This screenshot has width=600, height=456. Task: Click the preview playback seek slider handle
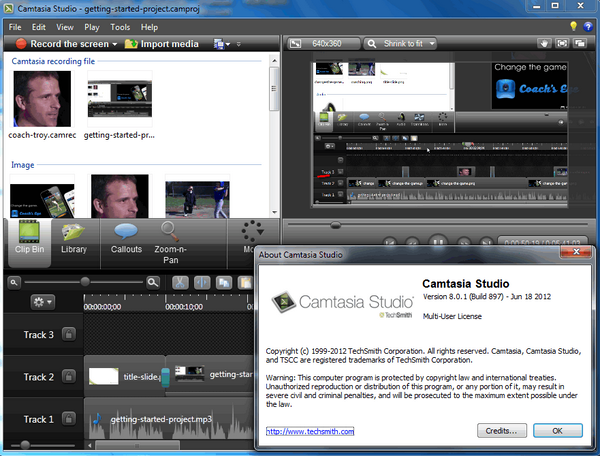pyautogui.click(x=336, y=225)
